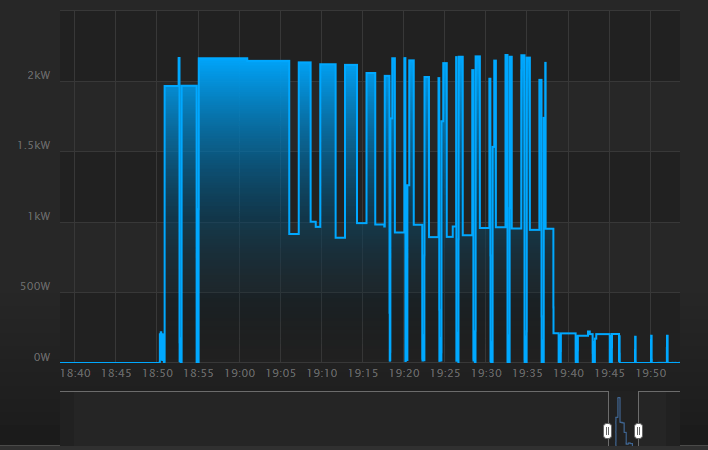
Task: Click the 19:10 time axis label
Action: coord(322,373)
